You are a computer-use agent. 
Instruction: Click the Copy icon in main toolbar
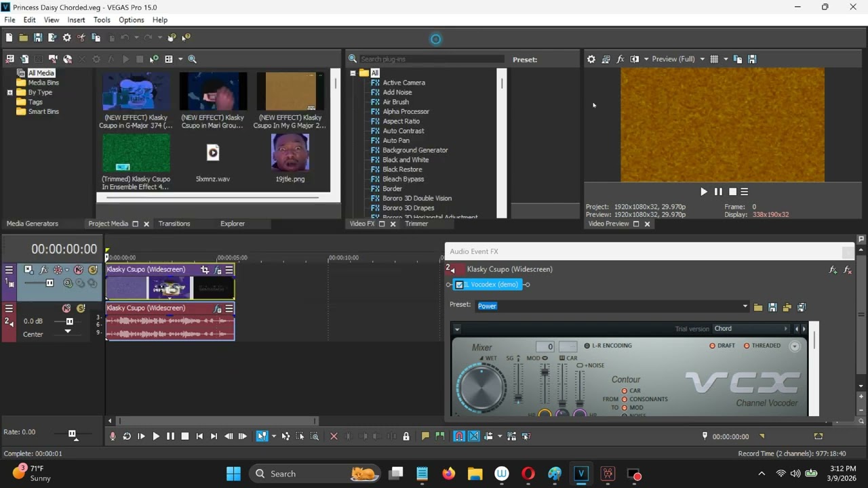point(96,38)
